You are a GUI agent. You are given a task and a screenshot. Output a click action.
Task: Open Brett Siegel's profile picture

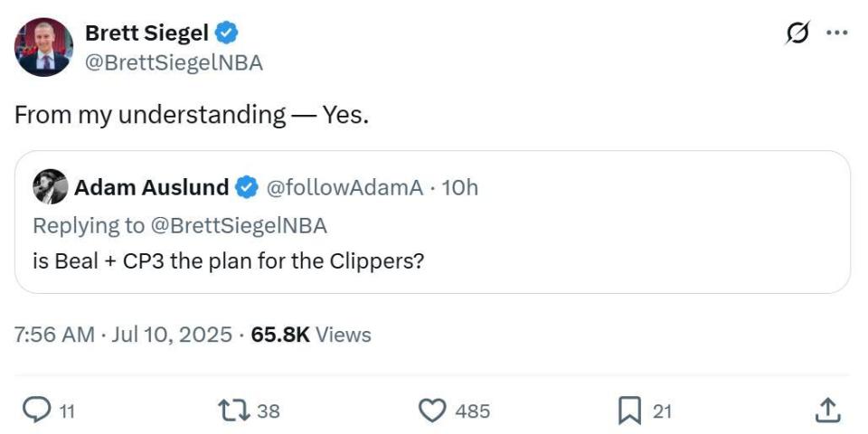[43, 47]
